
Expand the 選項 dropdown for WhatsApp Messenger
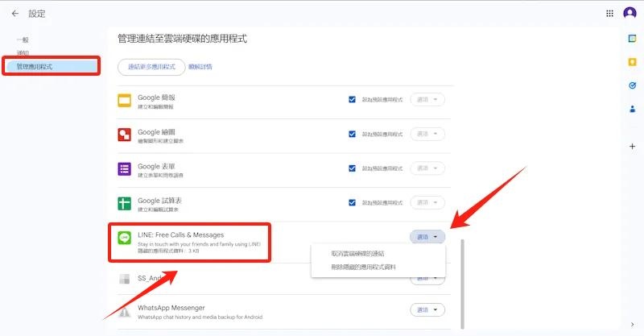(x=427, y=309)
